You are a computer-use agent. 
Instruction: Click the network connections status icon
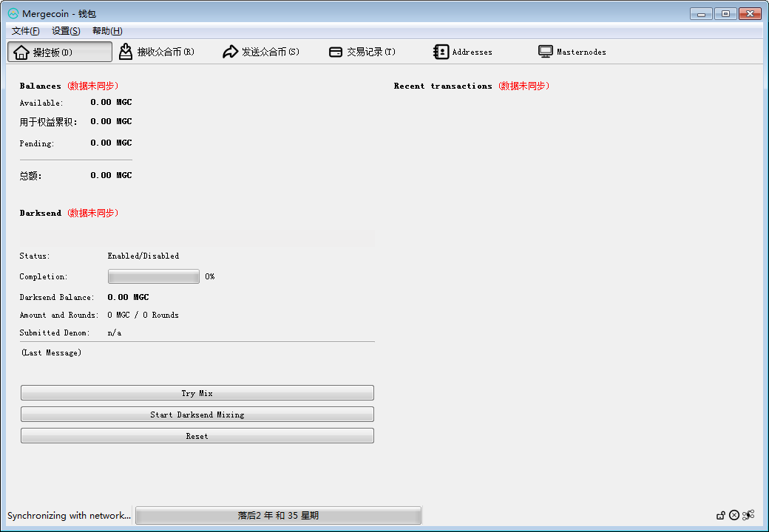(748, 515)
